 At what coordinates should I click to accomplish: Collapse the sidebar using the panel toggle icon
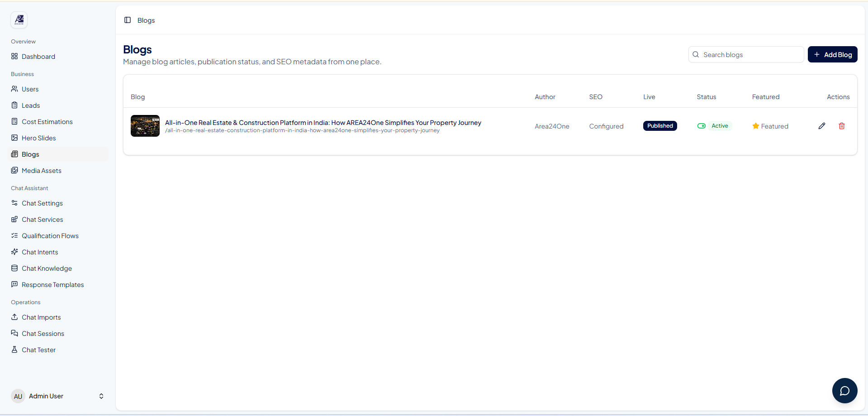128,20
